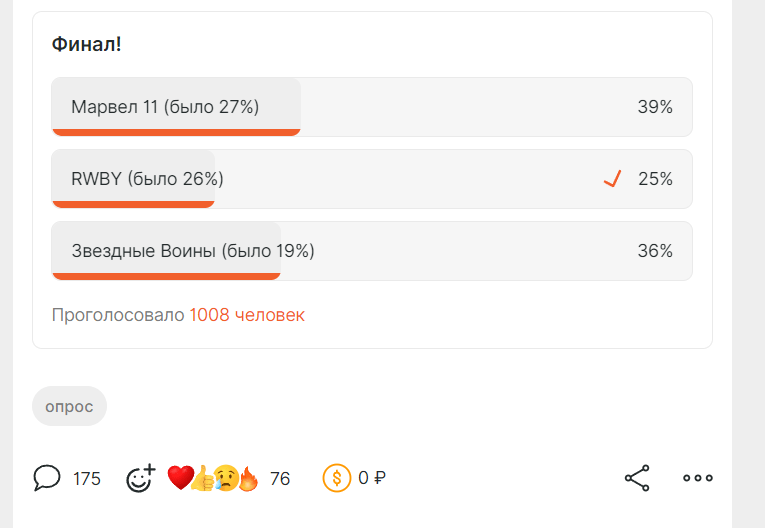Click the 36% result for Звездные Воины
Viewport: 765px width, 528px height.
(x=655, y=251)
